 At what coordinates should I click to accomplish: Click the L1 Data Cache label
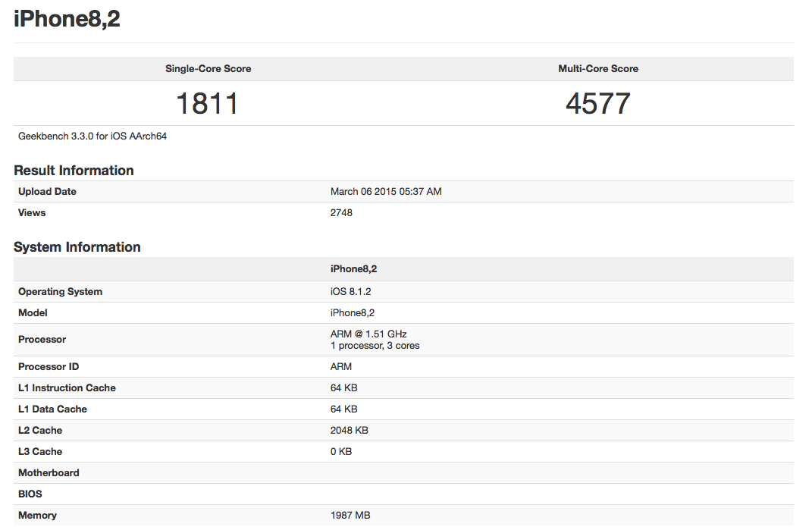click(x=52, y=409)
